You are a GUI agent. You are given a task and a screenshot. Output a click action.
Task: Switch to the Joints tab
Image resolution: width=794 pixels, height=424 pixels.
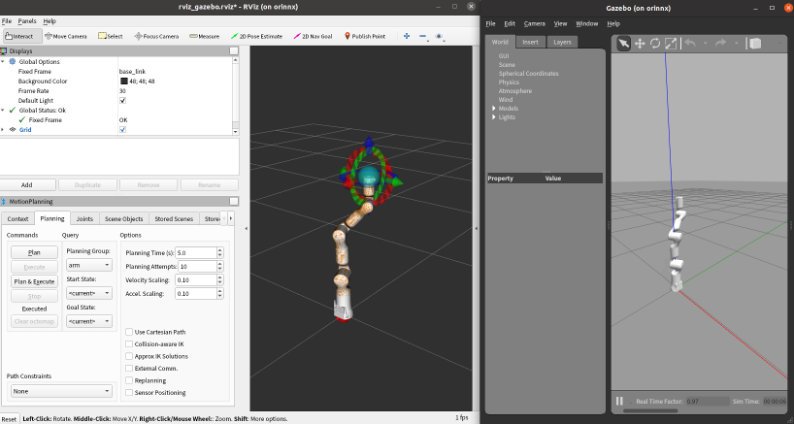click(x=85, y=218)
